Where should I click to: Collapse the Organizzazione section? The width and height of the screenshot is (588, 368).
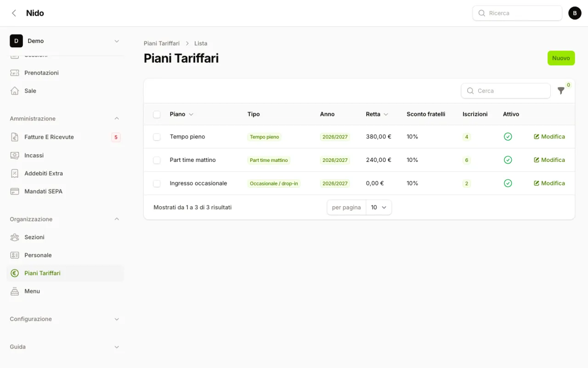(65, 219)
